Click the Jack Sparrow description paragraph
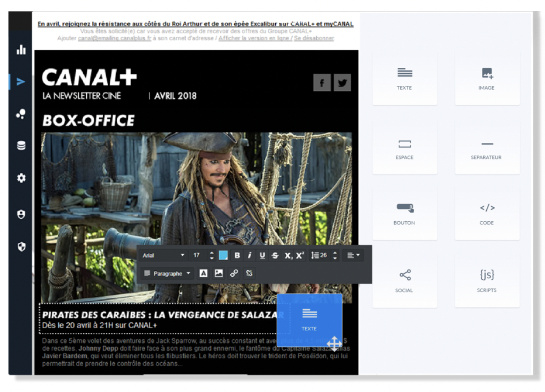The image size is (545, 392). (x=196, y=352)
